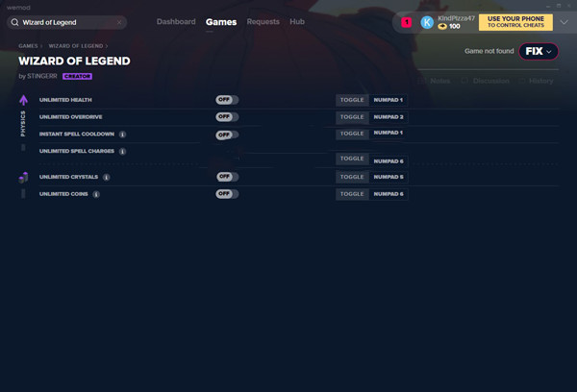577x392 pixels.
Task: Click the gold coin balance icon
Action: click(442, 26)
